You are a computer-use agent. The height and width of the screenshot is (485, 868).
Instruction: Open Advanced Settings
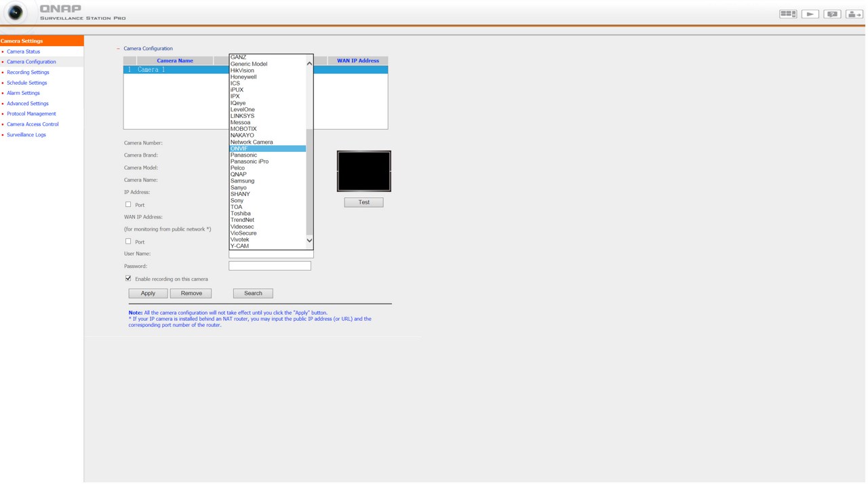pos(28,104)
